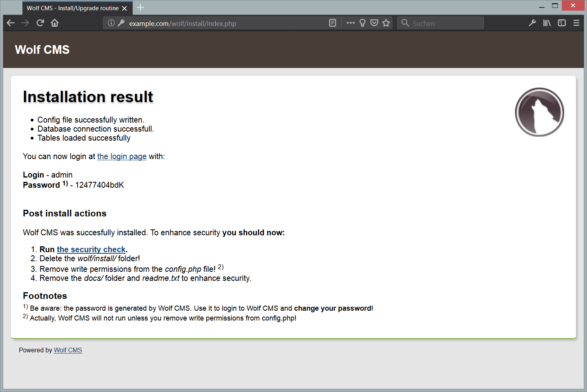Go back with the browser back arrow
This screenshot has width=587, height=392.
coord(11,23)
